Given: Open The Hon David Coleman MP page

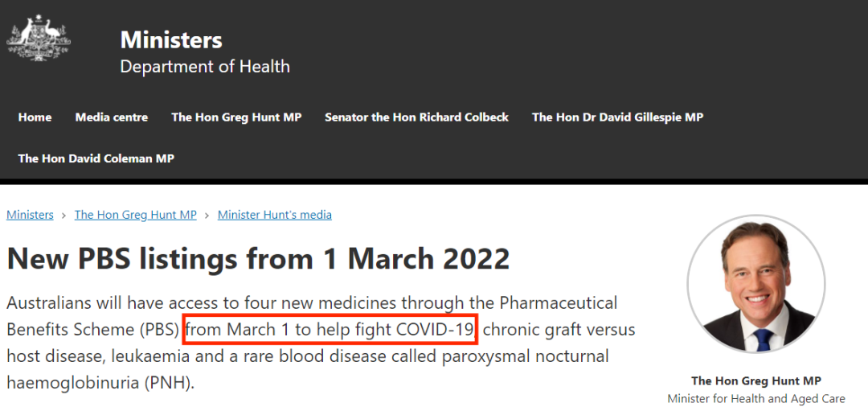Looking at the screenshot, I should 96,158.
